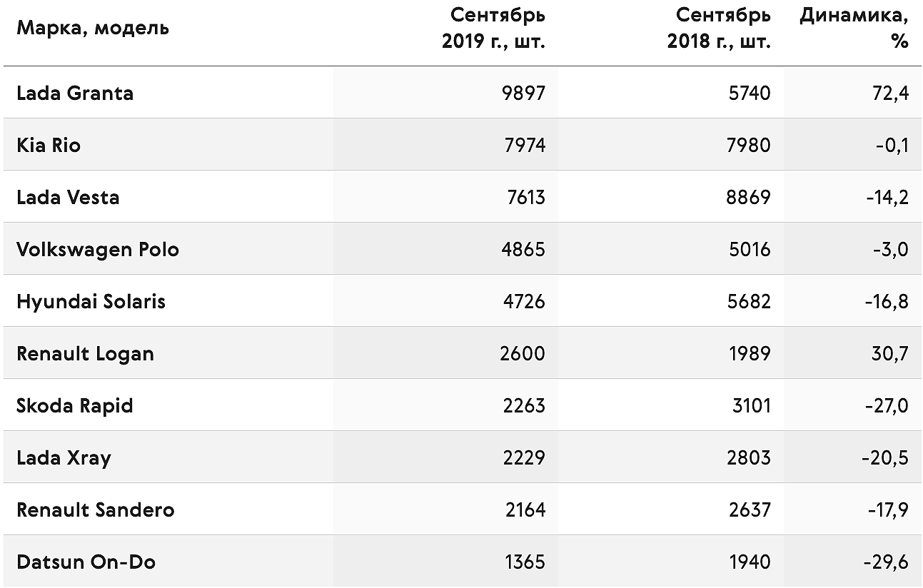Image resolution: width=923 pixels, height=588 pixels.
Task: Click the "Сентябрь 2018 г., шт." column header
Action: [x=720, y=29]
